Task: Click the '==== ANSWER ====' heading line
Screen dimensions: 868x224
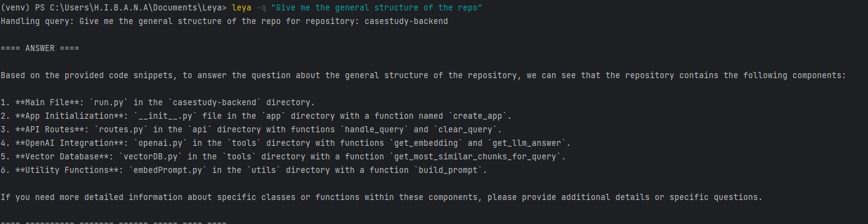Action: 40,48
